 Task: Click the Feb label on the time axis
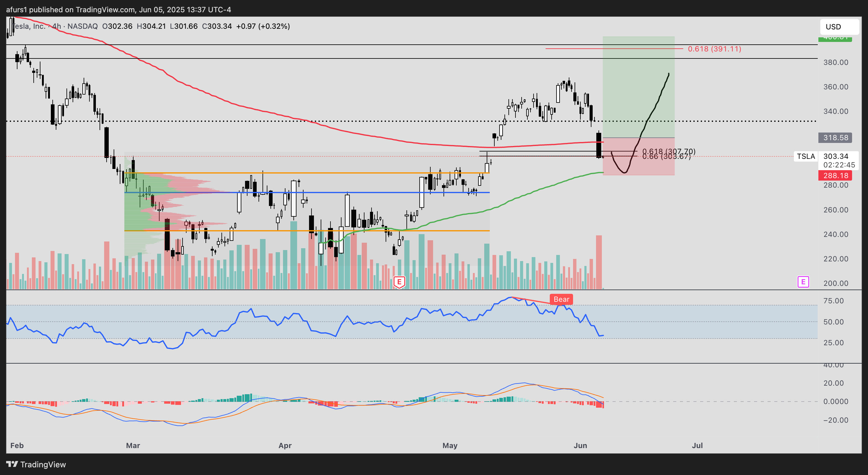point(17,446)
